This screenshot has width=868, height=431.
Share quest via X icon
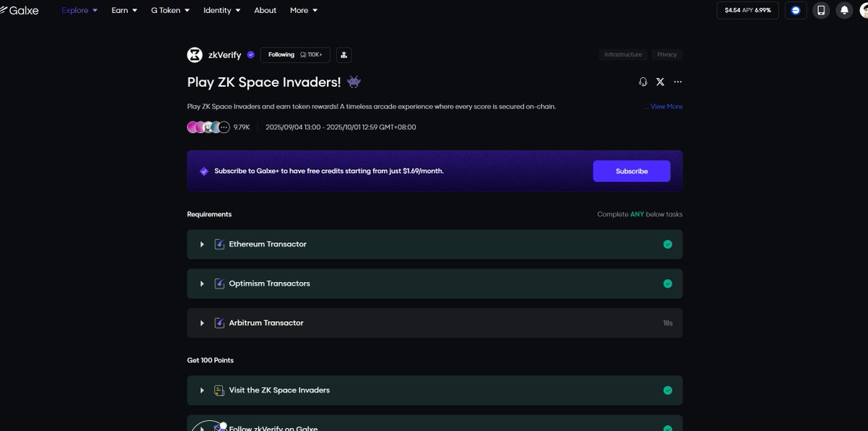point(660,82)
